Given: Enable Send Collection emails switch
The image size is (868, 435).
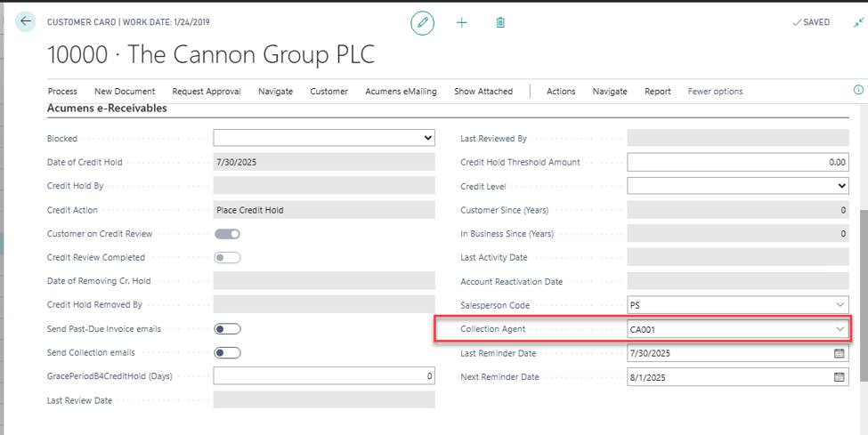Looking at the screenshot, I should 227,353.
